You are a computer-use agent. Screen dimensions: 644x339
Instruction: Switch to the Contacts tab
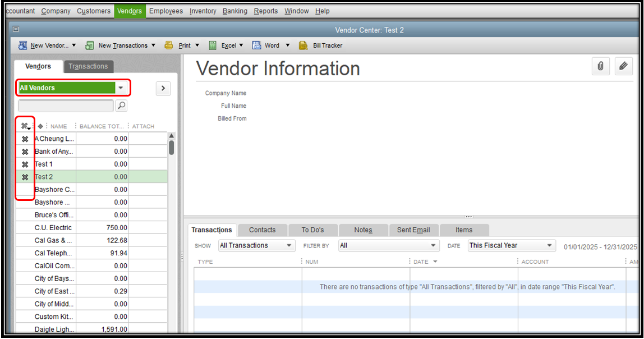click(262, 230)
